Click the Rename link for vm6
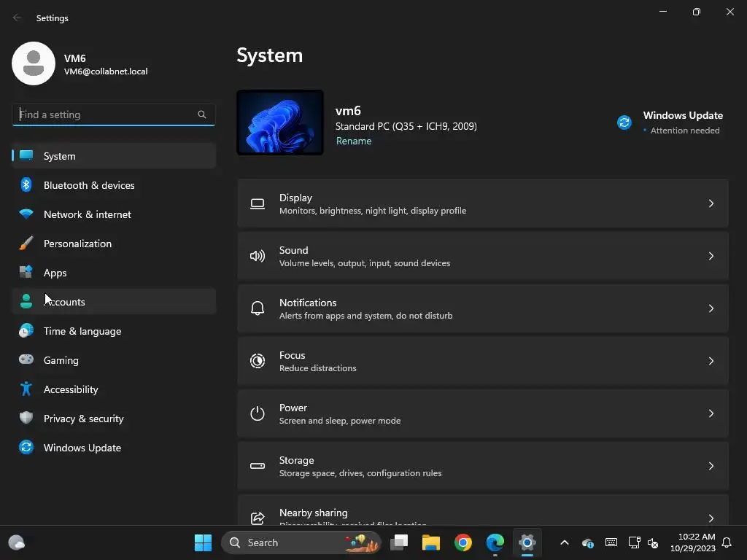 pos(354,141)
